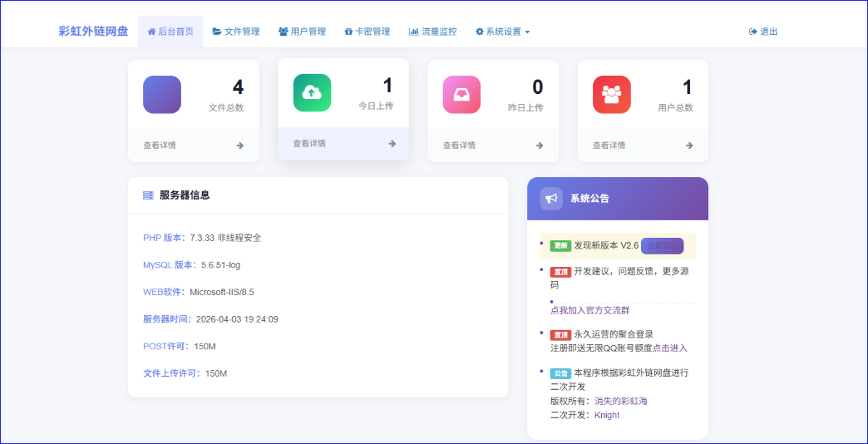
Task: Click the arrow in the 用户总数 card footer
Action: pyautogui.click(x=689, y=145)
